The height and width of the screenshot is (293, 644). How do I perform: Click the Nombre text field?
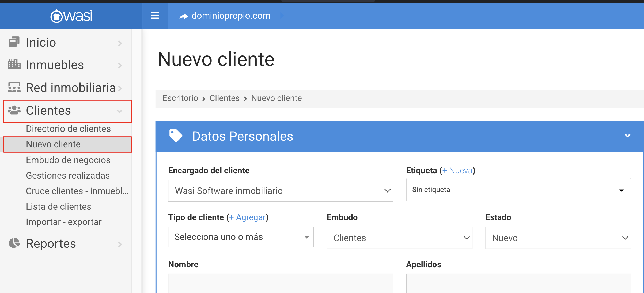pyautogui.click(x=280, y=283)
